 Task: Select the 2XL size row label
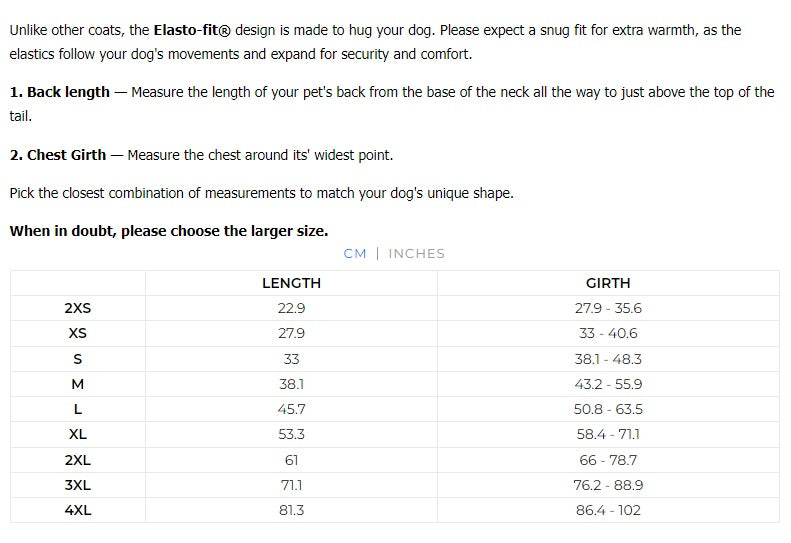click(x=78, y=460)
